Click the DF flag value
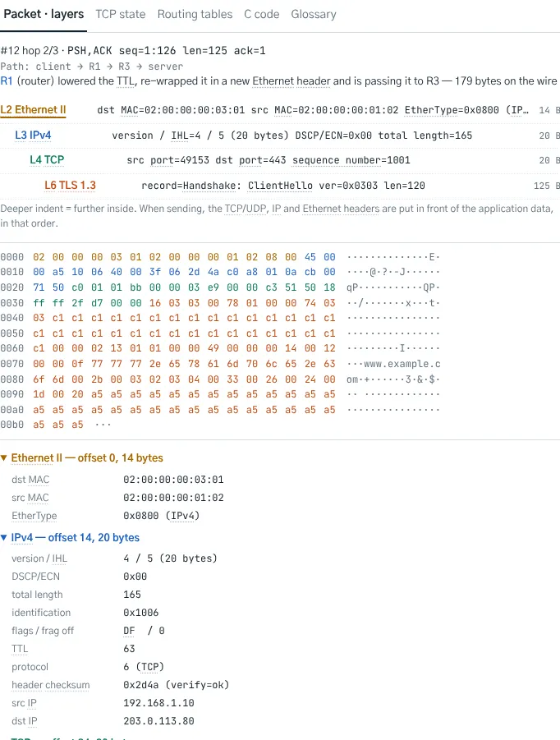Screen dimensions: 560x740 pos(129,631)
